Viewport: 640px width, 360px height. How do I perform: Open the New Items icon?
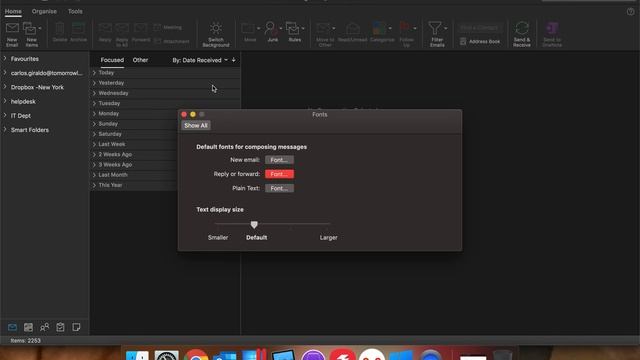29,29
